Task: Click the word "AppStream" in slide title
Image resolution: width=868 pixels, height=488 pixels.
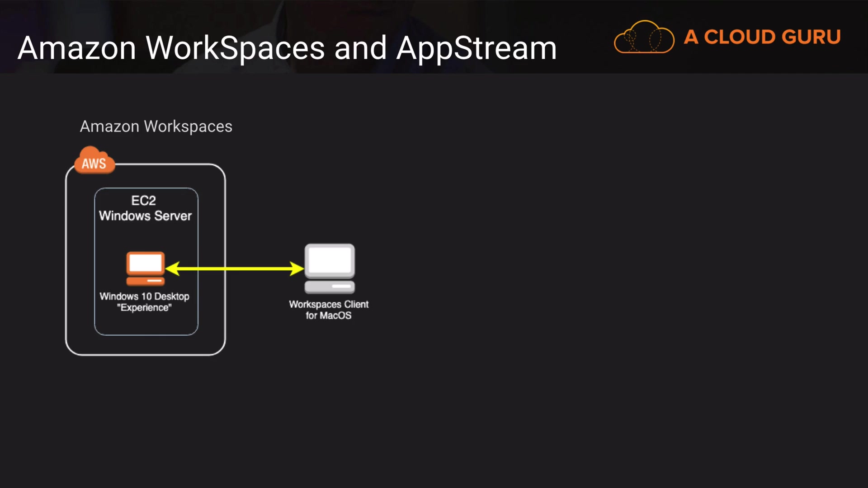Action: coord(476,48)
